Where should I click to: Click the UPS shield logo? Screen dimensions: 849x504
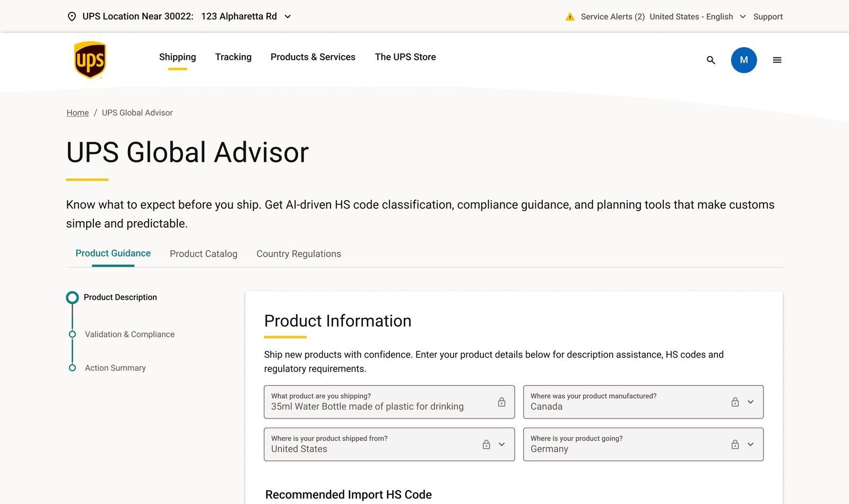click(x=90, y=60)
